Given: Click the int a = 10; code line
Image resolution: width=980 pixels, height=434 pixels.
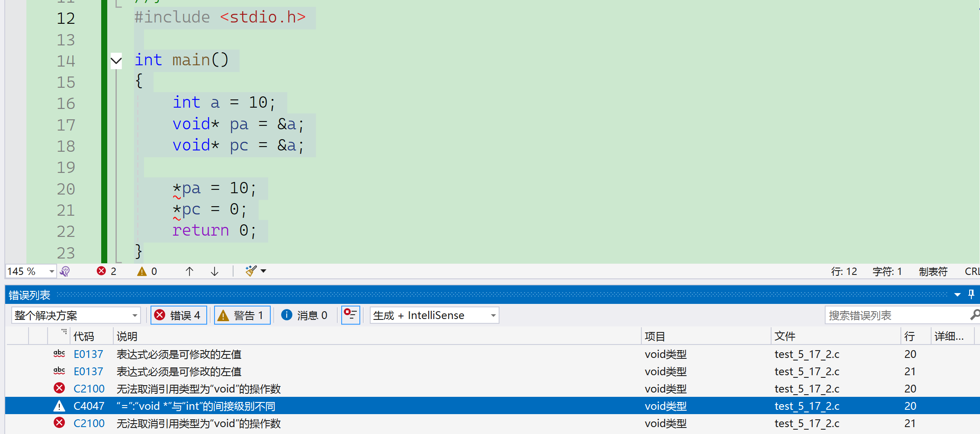Looking at the screenshot, I should [x=224, y=103].
